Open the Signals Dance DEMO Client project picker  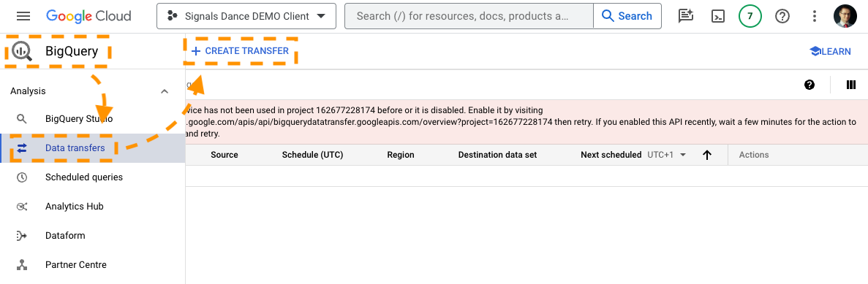(x=246, y=16)
